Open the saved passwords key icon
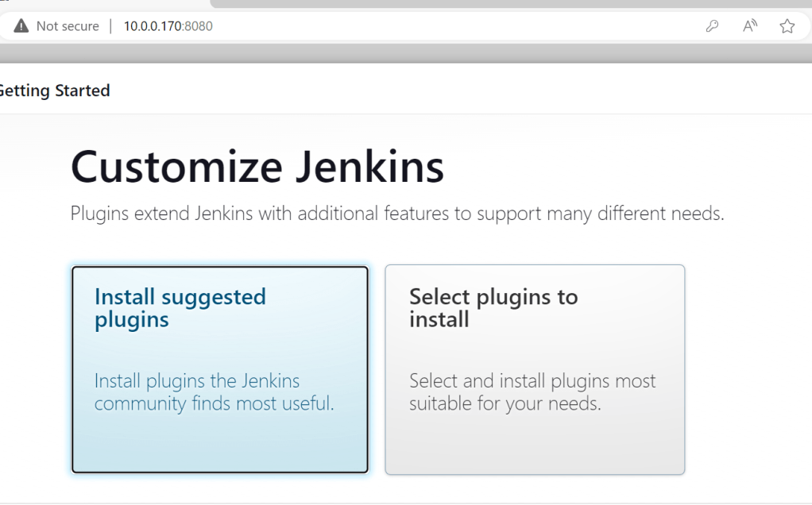This screenshot has width=812, height=505. click(x=712, y=26)
